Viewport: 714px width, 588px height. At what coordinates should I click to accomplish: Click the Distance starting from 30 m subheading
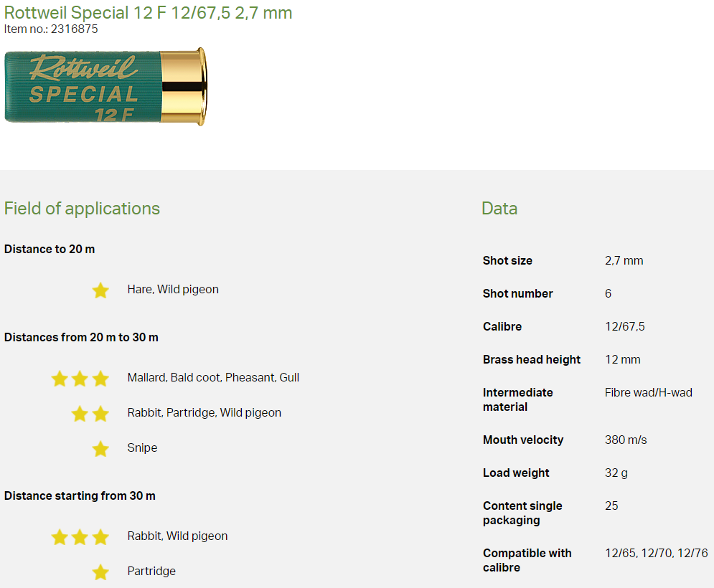[80, 496]
